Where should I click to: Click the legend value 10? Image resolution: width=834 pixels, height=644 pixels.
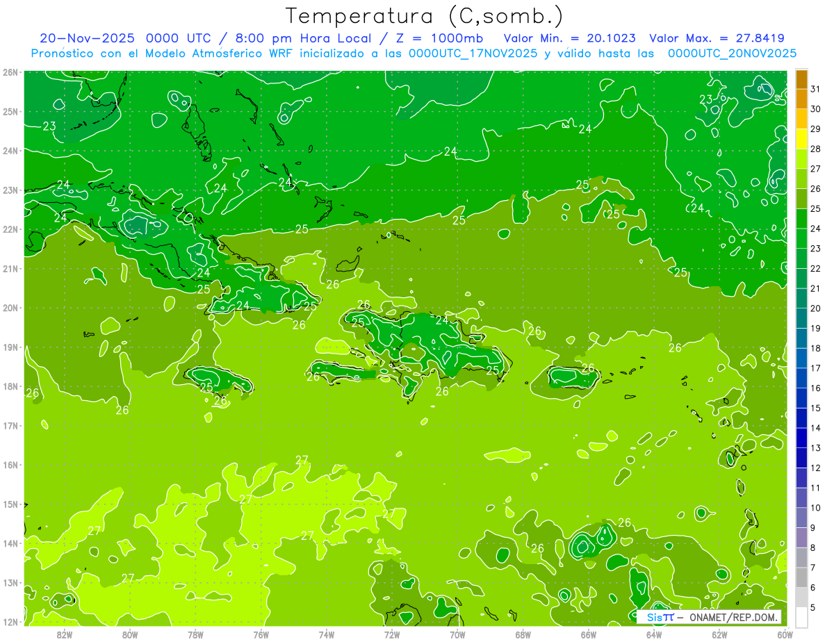(x=816, y=508)
